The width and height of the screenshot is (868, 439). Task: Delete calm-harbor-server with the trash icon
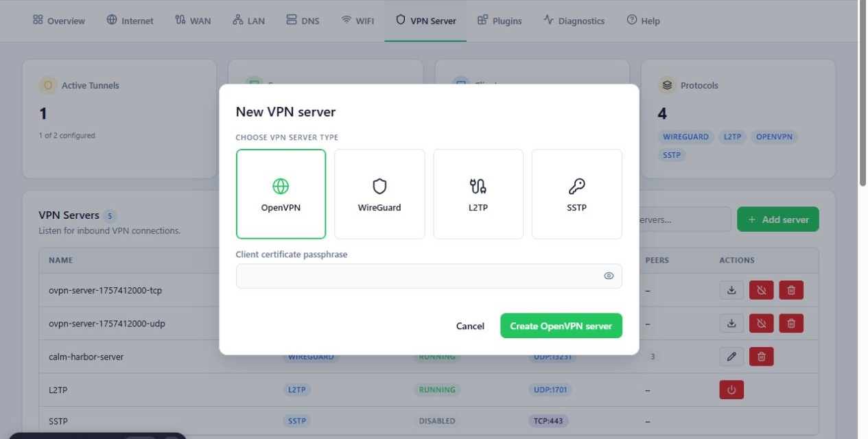tap(762, 357)
